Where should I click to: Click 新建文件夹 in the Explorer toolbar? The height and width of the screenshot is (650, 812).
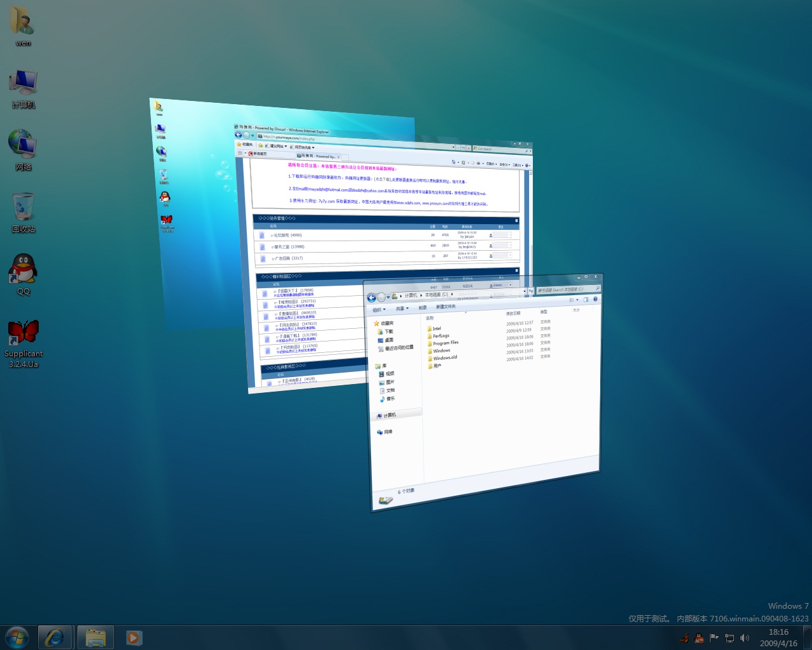click(446, 307)
